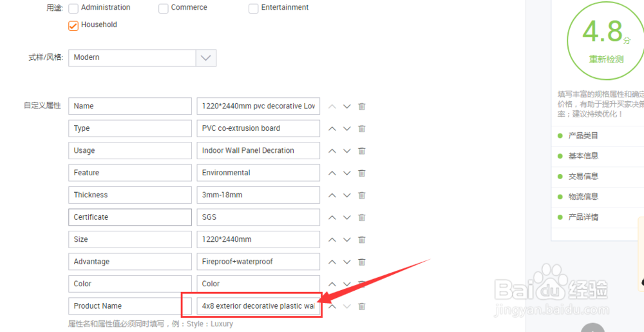This screenshot has width=644, height=332.
Task: Open the Modern style dropdown
Action: coord(205,57)
